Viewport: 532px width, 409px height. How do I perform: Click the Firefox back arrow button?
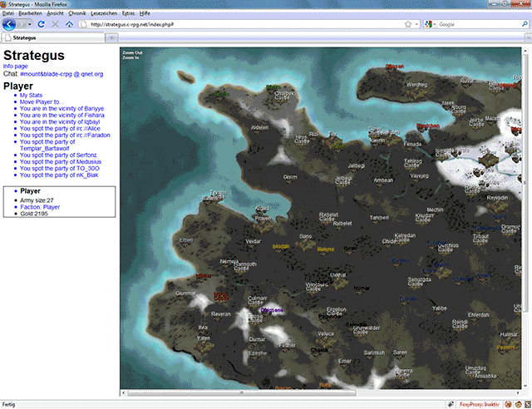[9, 24]
